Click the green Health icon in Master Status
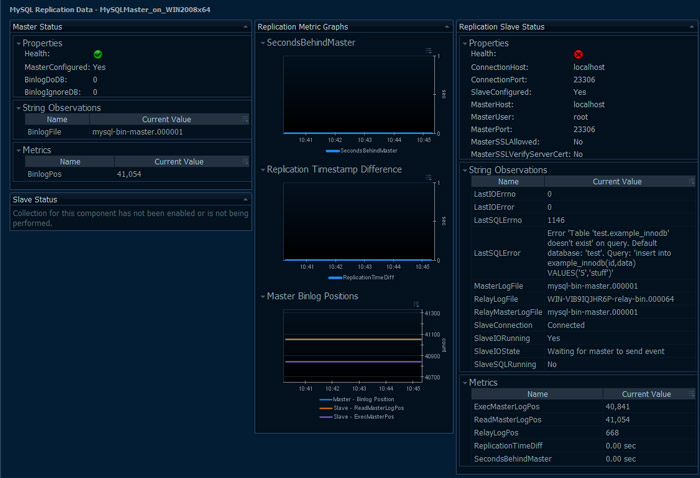Image resolution: width=700 pixels, height=478 pixels. coord(98,54)
